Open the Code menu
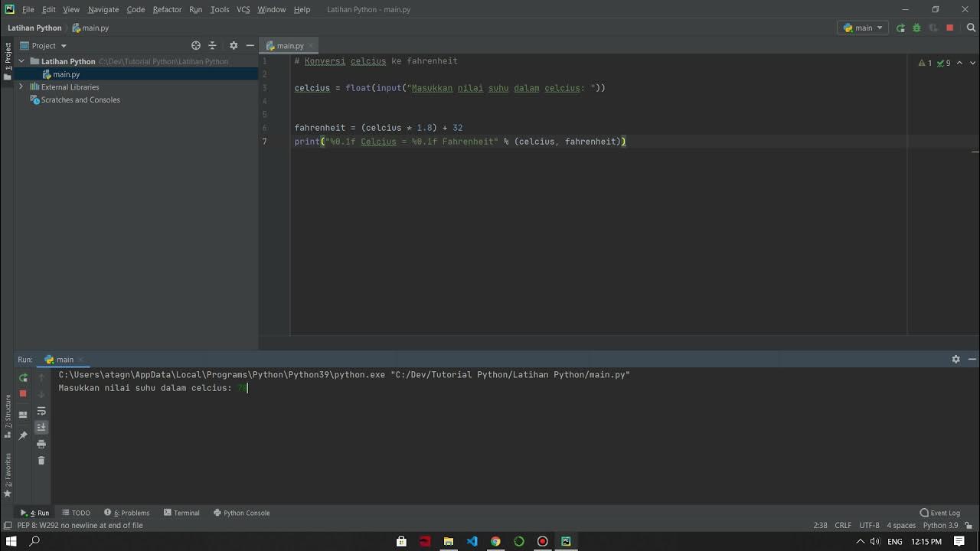This screenshot has height=551, width=980. coord(136,9)
